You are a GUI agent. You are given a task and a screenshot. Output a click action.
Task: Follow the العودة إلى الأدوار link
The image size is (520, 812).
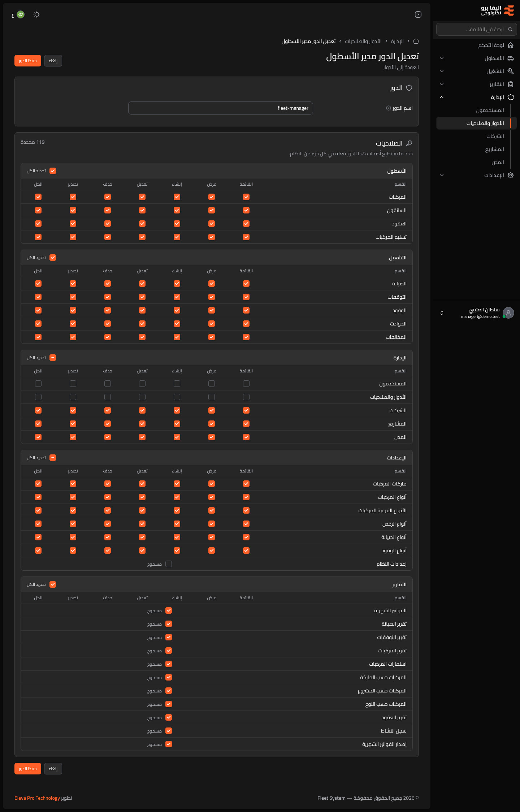click(401, 68)
